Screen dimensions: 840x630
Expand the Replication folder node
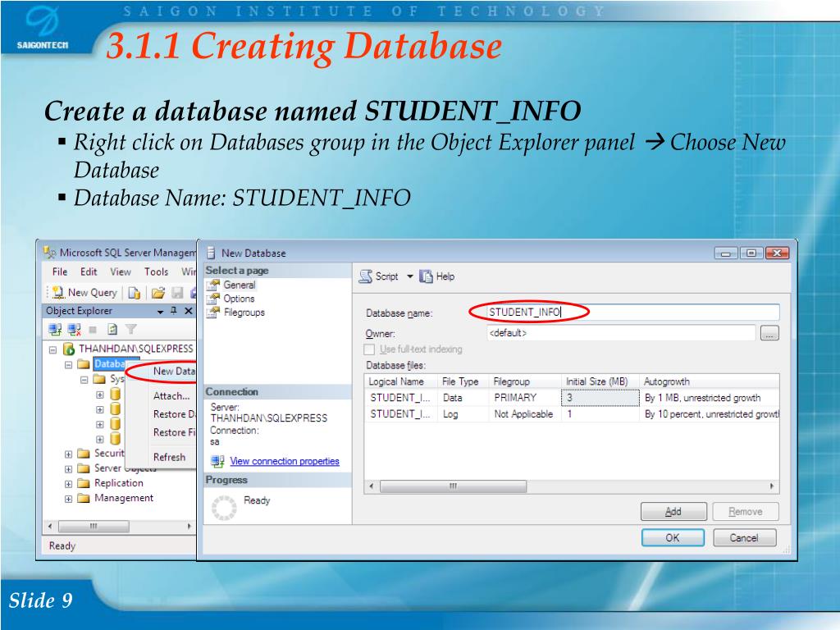click(68, 484)
